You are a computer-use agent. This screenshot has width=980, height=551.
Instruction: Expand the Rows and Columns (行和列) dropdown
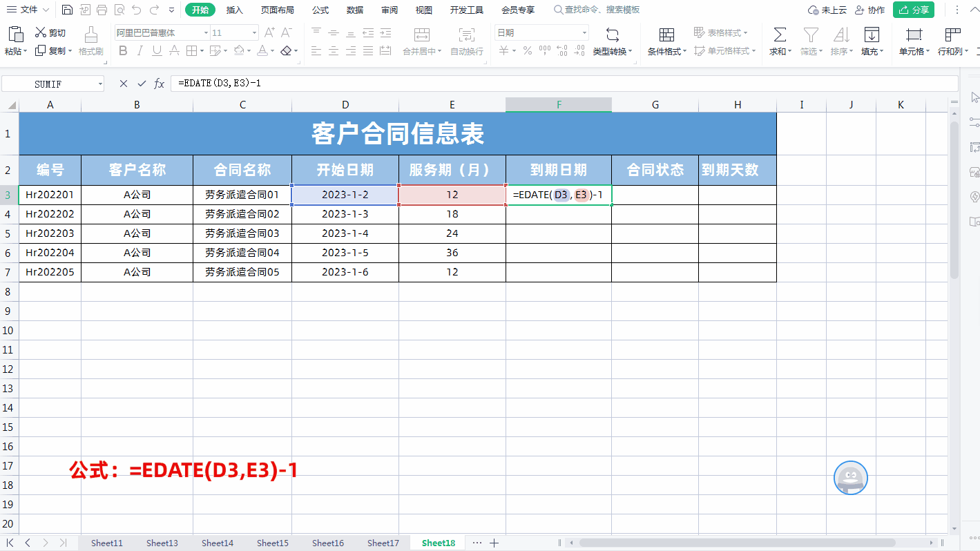click(x=965, y=51)
